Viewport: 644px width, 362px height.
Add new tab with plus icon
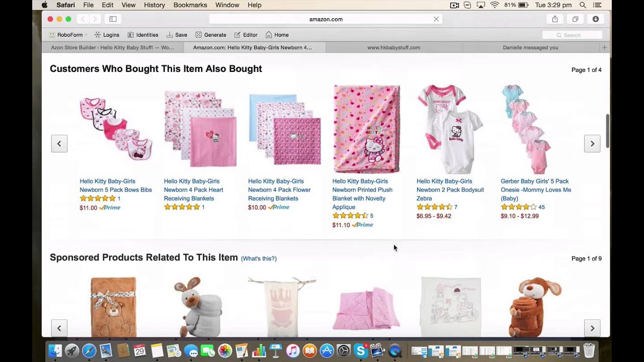604,47
